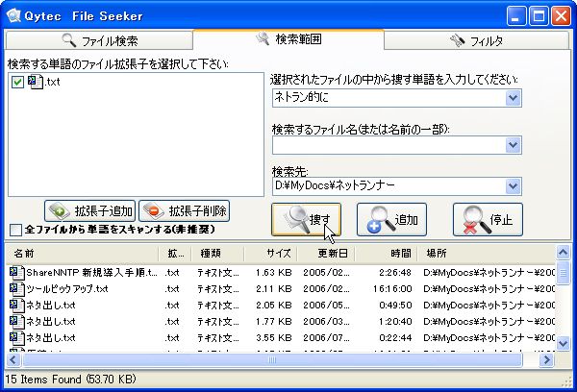Stop searching with 停止 button
The image size is (577, 392).
(488, 219)
